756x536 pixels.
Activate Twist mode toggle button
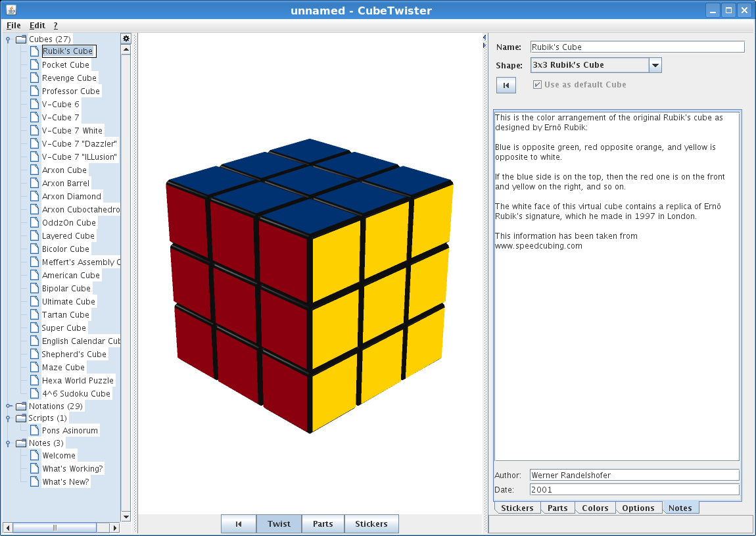[x=279, y=524]
